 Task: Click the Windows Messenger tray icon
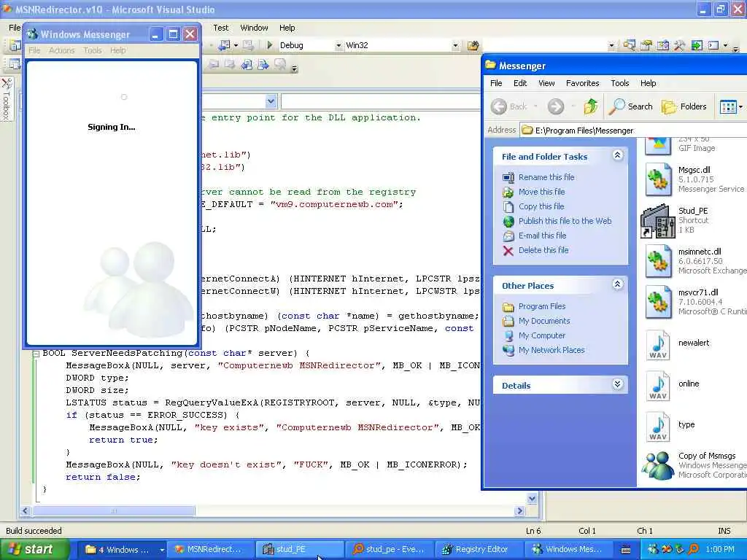point(653,549)
